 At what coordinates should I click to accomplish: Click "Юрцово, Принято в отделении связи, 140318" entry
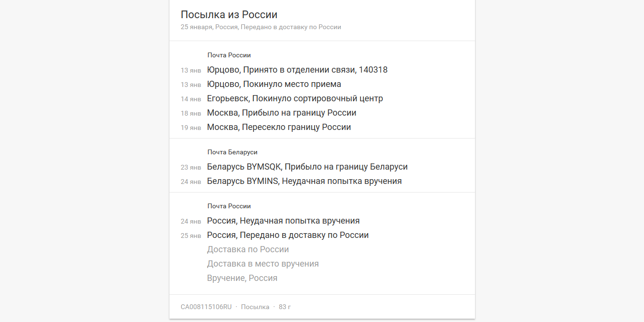[x=297, y=70]
